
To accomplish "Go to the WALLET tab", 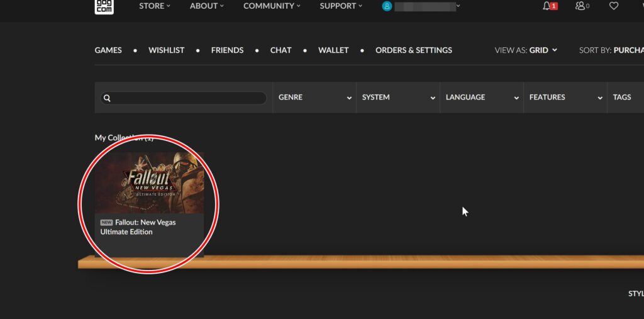I will [x=333, y=50].
